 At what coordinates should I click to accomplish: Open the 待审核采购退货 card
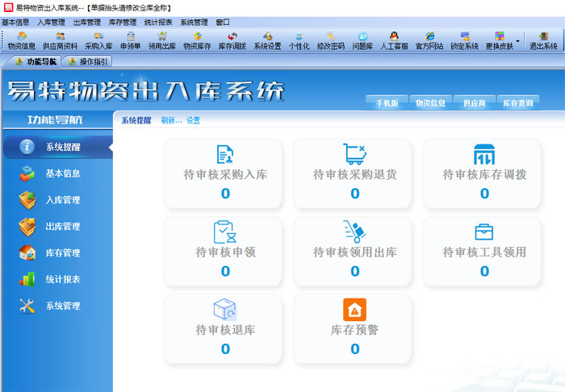coord(353,173)
